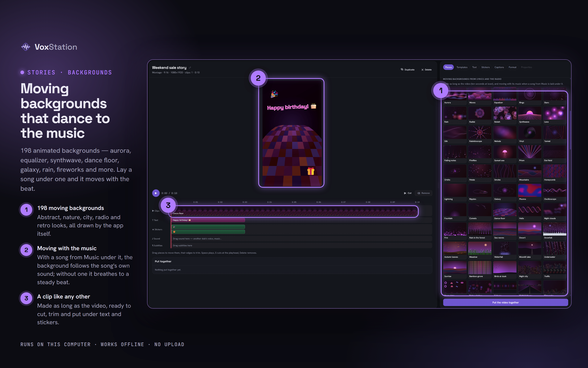The image size is (588, 368).
Task: Click the VoxStation waveform logo
Action: click(x=26, y=47)
